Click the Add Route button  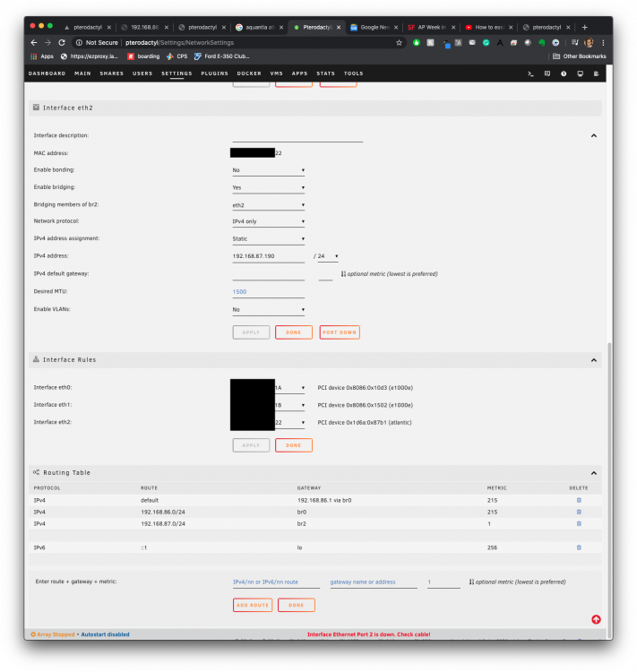(253, 605)
